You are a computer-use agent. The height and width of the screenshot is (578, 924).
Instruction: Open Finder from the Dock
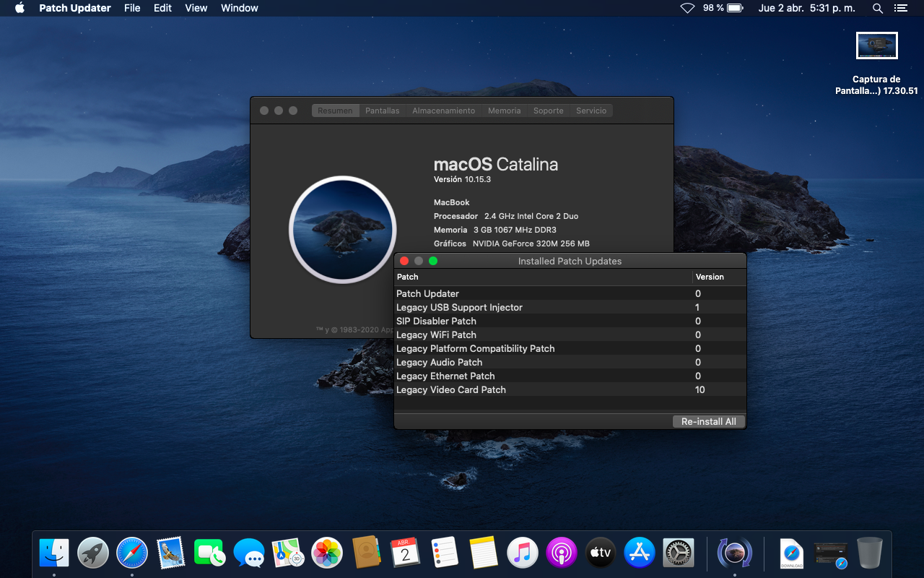54,553
